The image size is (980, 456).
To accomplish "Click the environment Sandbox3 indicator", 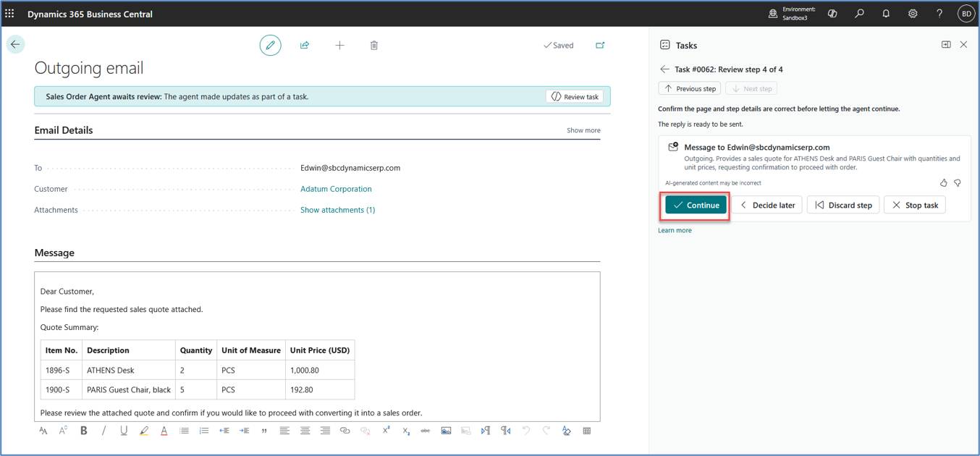I will click(792, 13).
